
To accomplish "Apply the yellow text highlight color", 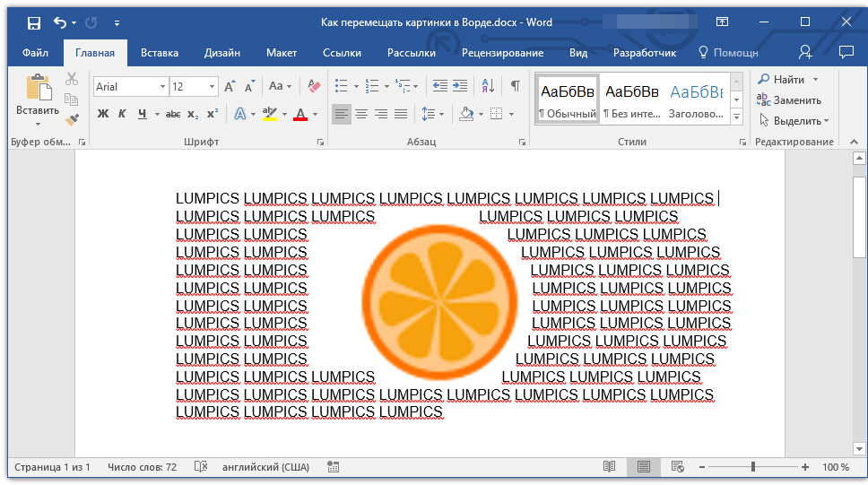I will pos(270,114).
